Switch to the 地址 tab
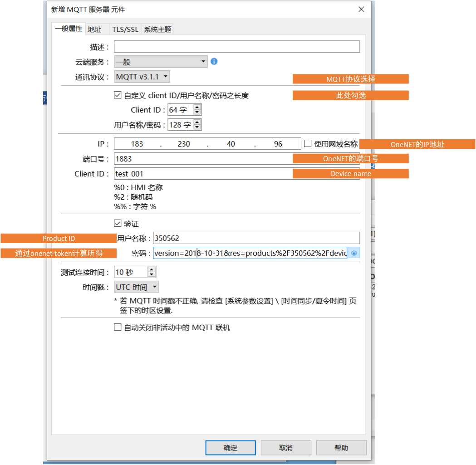Screen dimensions: 476x465 click(x=94, y=29)
